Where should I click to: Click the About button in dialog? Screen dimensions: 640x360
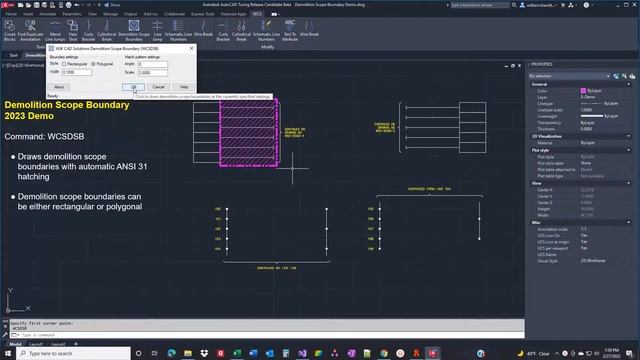coord(59,87)
